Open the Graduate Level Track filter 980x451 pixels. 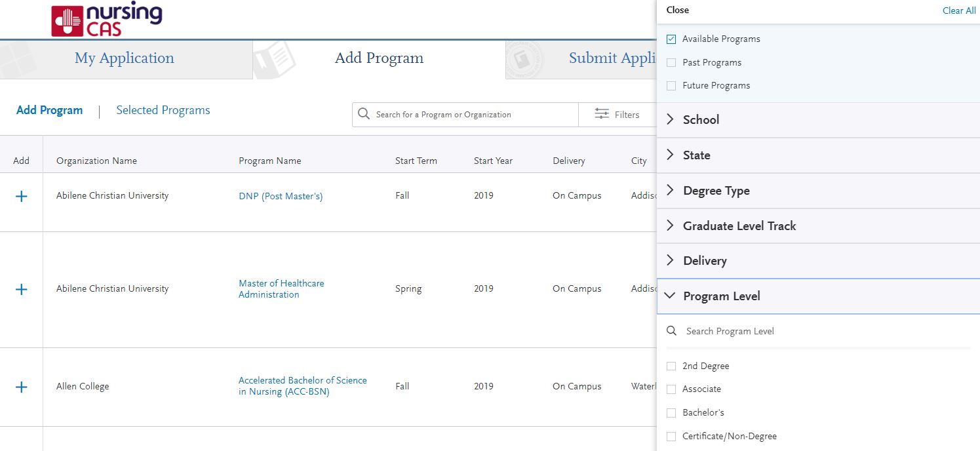point(739,226)
